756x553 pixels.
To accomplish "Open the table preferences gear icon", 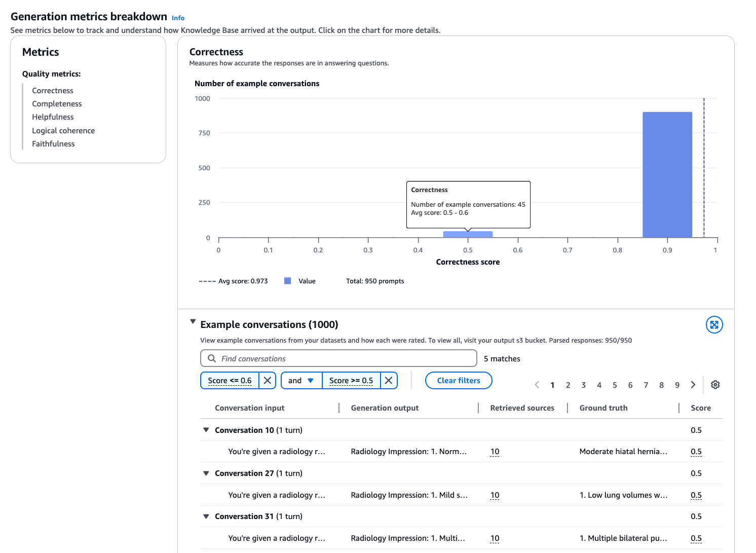I will tap(715, 385).
